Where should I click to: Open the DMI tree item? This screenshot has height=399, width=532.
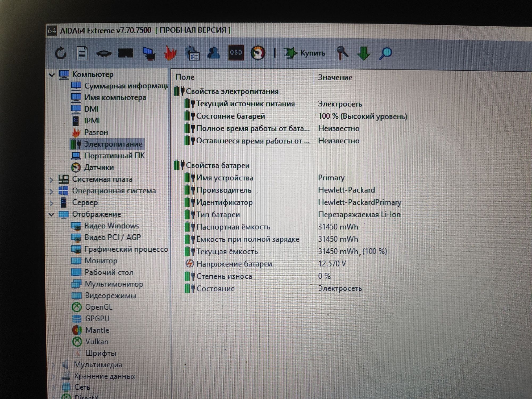coord(85,109)
